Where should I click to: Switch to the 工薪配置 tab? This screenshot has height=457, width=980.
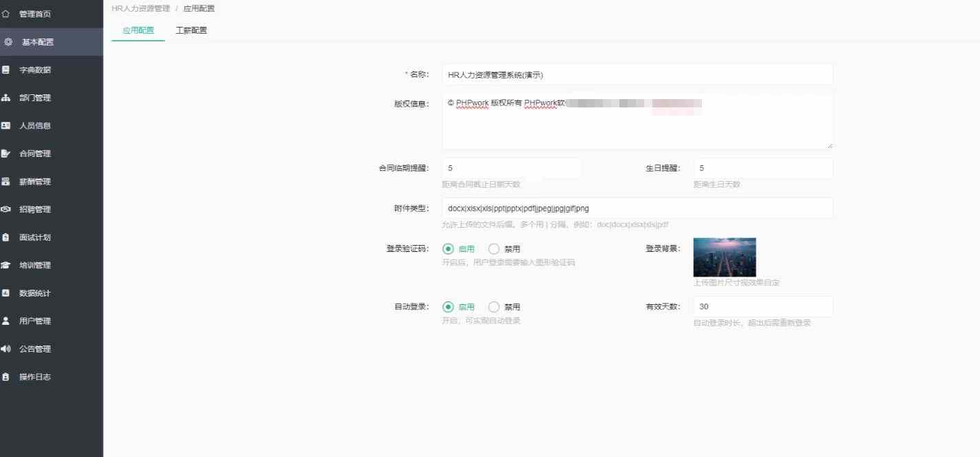191,30
